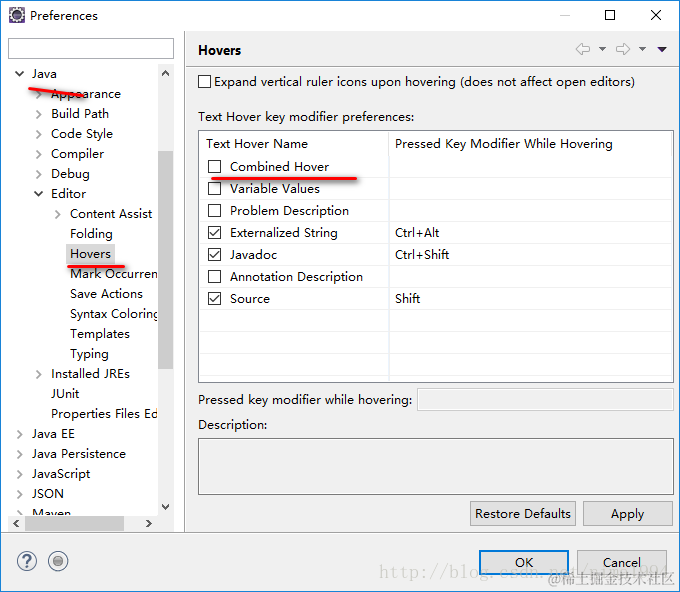Click the Eclipse Preferences window icon
The width and height of the screenshot is (680, 592).
click(17, 15)
